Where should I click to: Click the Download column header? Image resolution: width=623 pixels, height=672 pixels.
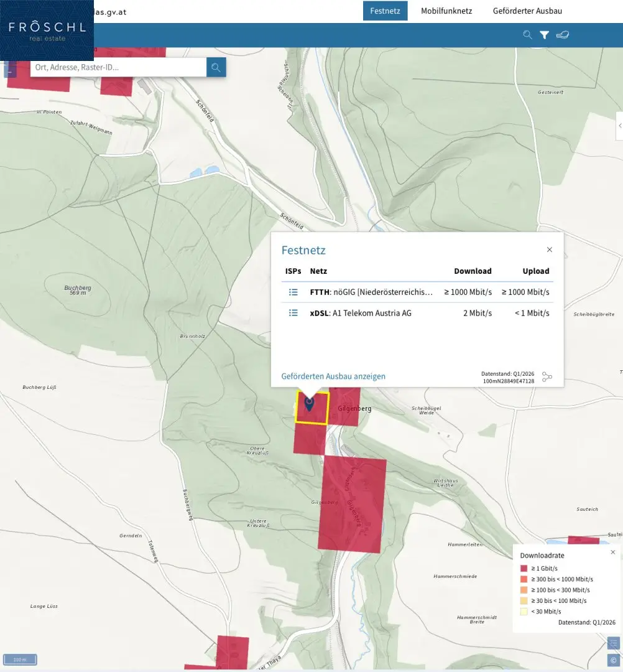pyautogui.click(x=473, y=271)
